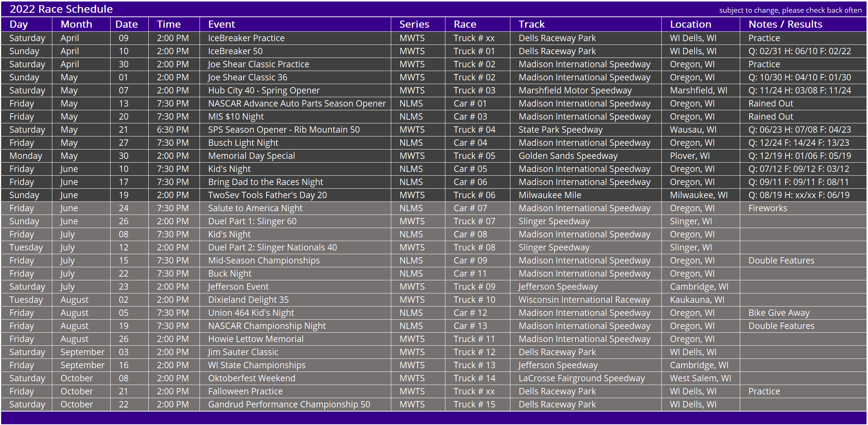
Task: Click the 'West Salem, WI' location cell
Action: [x=701, y=378]
